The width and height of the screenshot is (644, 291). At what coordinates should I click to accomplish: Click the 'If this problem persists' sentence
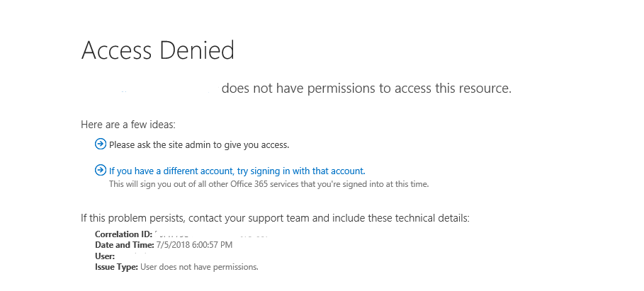pyautogui.click(x=275, y=218)
